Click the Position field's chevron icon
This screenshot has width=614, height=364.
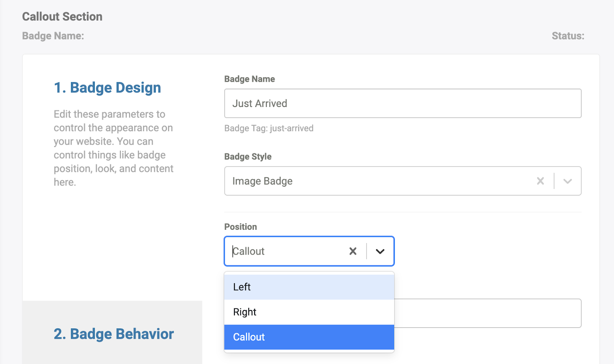[380, 251]
